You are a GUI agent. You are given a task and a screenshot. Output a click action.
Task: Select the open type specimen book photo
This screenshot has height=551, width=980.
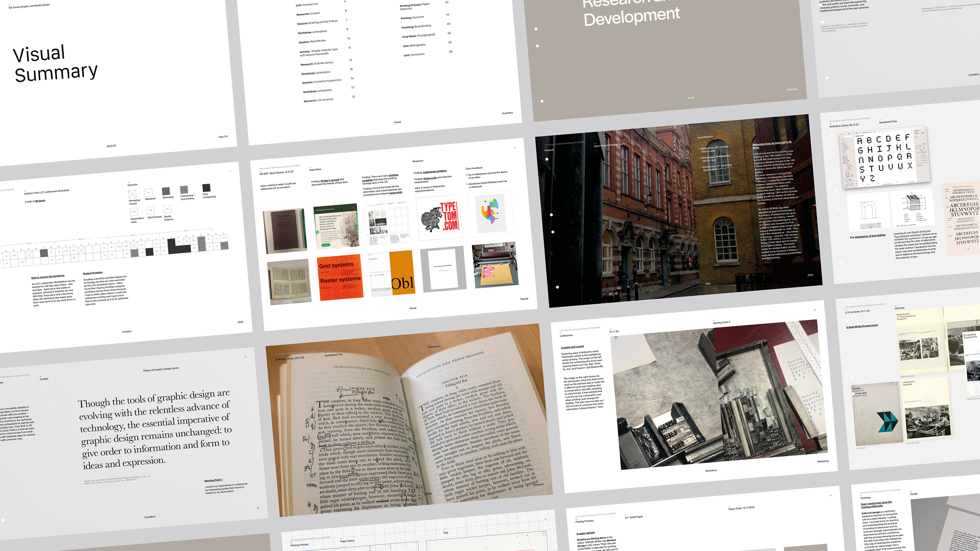coord(289,282)
